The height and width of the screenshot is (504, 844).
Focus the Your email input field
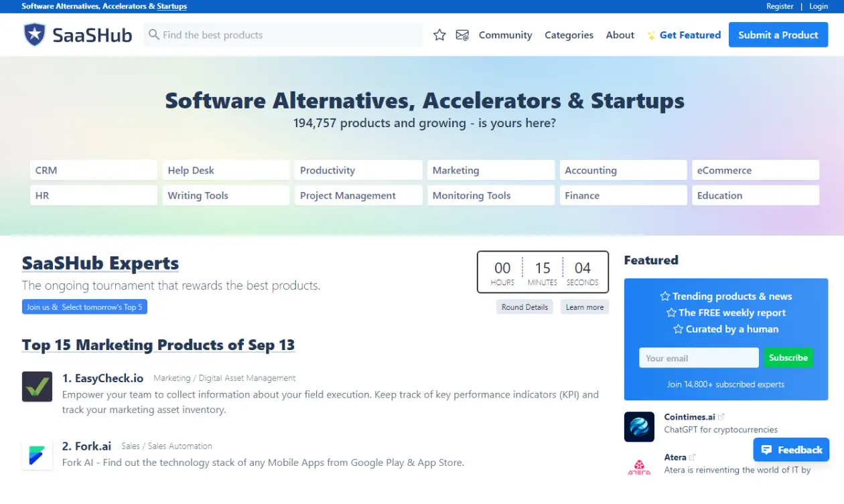pyautogui.click(x=699, y=358)
